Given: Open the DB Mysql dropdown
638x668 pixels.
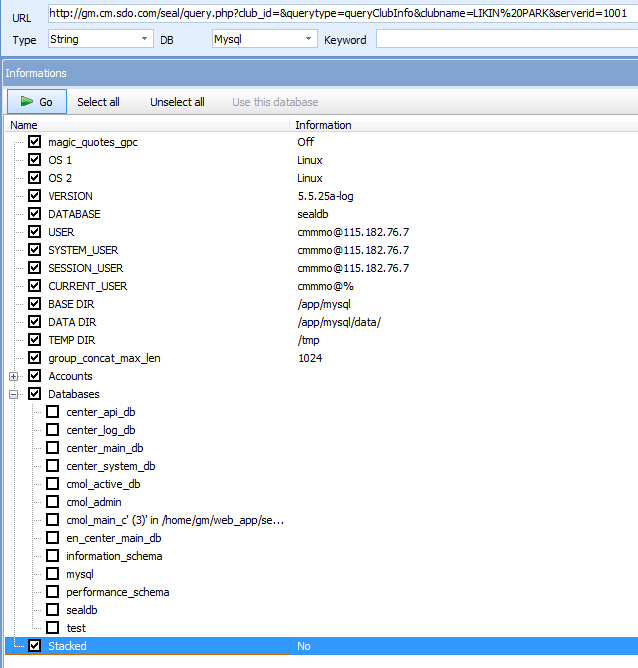Looking at the screenshot, I should click(x=308, y=39).
